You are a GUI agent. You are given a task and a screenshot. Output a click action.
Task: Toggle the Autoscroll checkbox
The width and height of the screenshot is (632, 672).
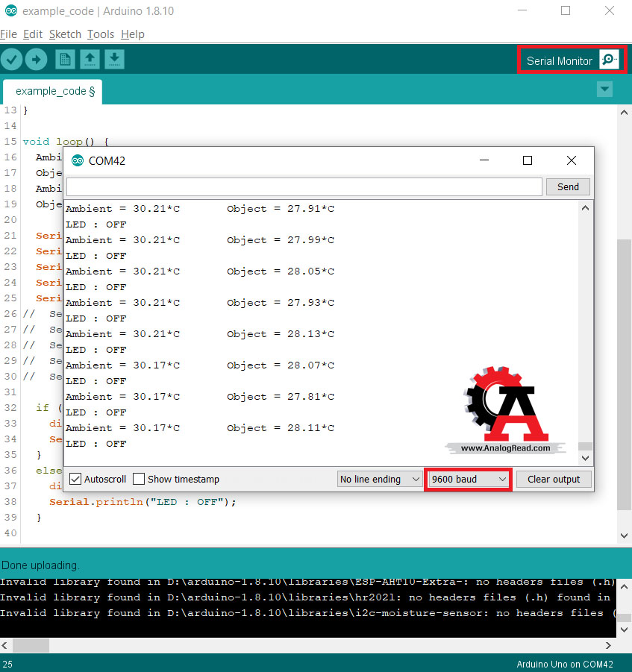point(75,479)
